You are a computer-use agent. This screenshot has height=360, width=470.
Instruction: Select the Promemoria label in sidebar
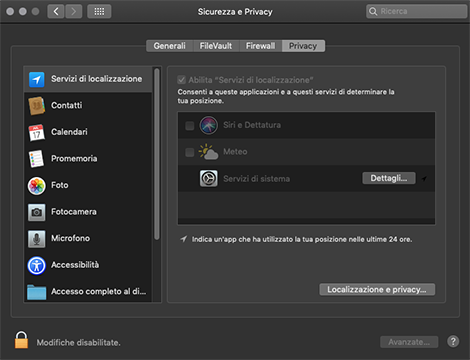(74, 158)
